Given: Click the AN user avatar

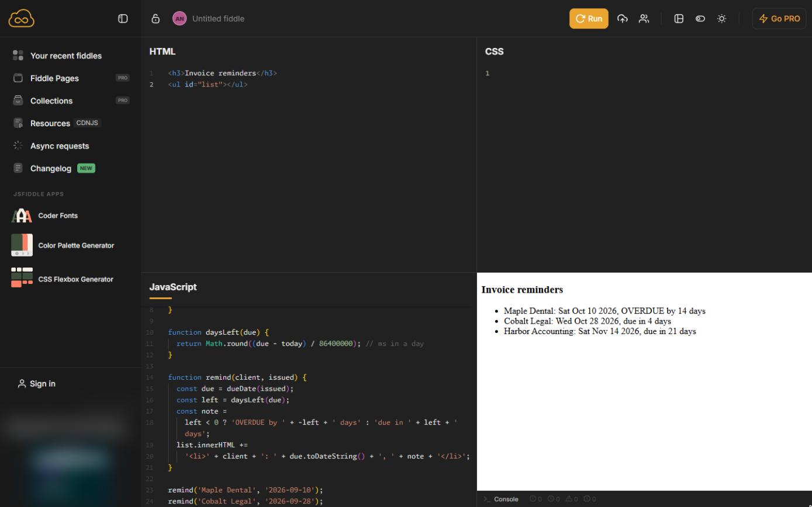Looking at the screenshot, I should [x=179, y=19].
